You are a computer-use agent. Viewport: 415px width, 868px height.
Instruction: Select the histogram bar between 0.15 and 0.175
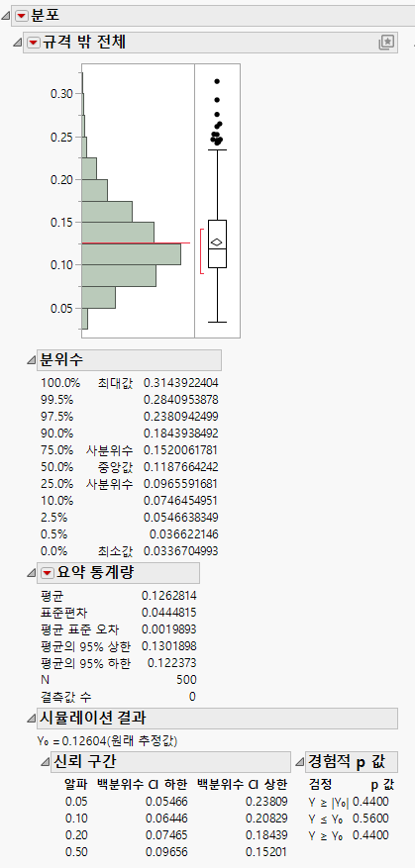pos(107,212)
